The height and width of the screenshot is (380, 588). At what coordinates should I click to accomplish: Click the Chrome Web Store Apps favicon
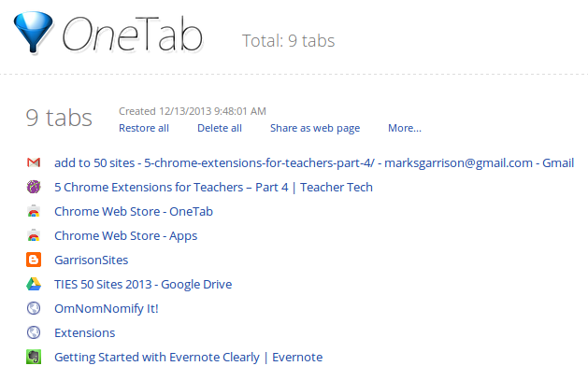(x=34, y=235)
